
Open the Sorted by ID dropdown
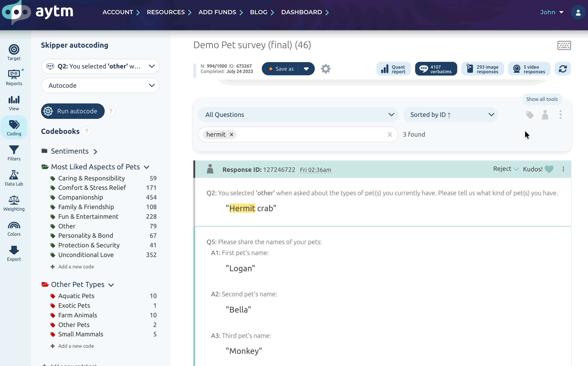pyautogui.click(x=450, y=115)
